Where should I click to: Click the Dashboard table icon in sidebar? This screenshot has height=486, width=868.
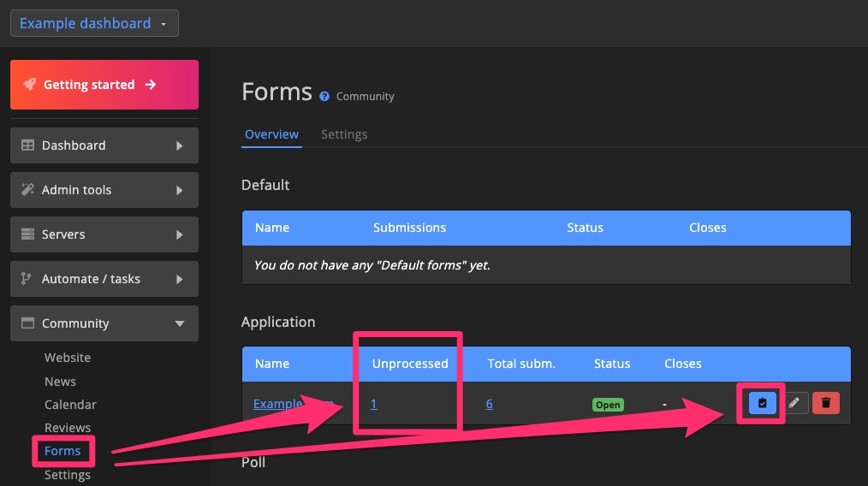[27, 145]
